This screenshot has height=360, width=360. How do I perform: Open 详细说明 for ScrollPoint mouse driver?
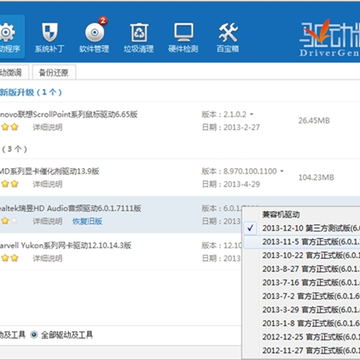point(47,127)
